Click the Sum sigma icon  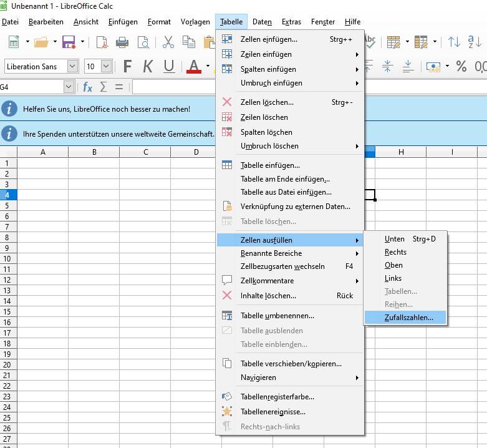coord(104,87)
